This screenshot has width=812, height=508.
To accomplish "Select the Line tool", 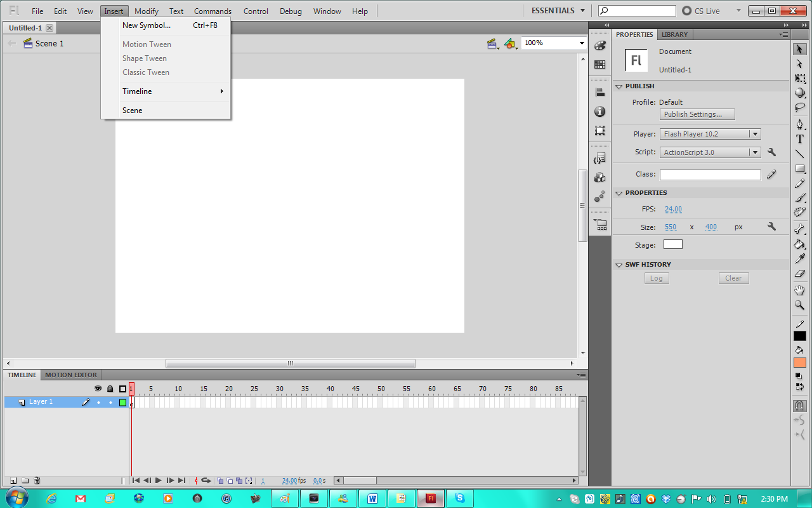I will pyautogui.click(x=800, y=154).
